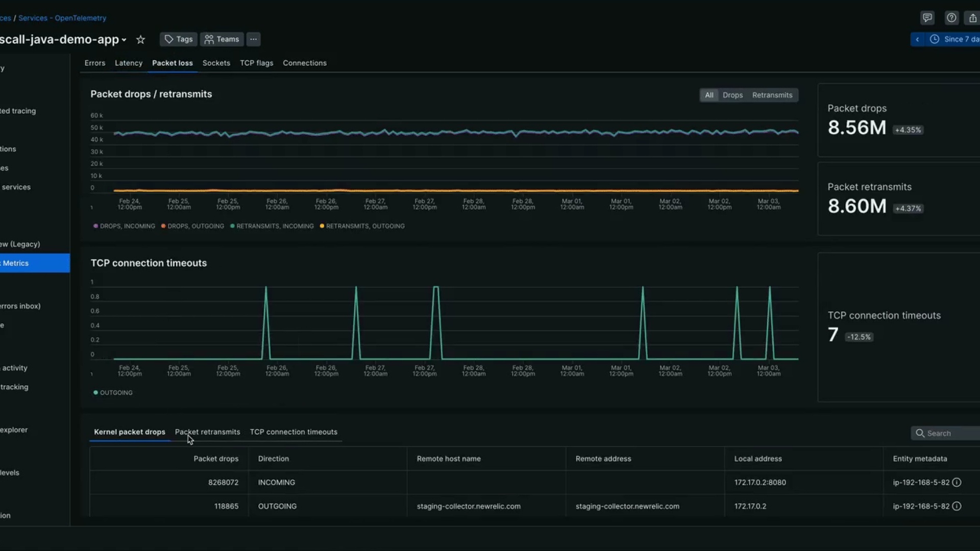Open the Teams button
This screenshot has height=551, width=980.
coord(222,39)
